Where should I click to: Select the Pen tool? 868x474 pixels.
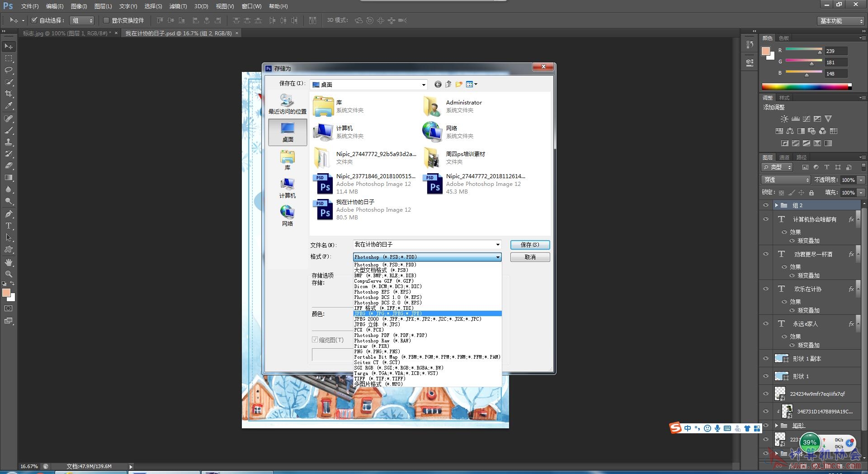[9, 214]
